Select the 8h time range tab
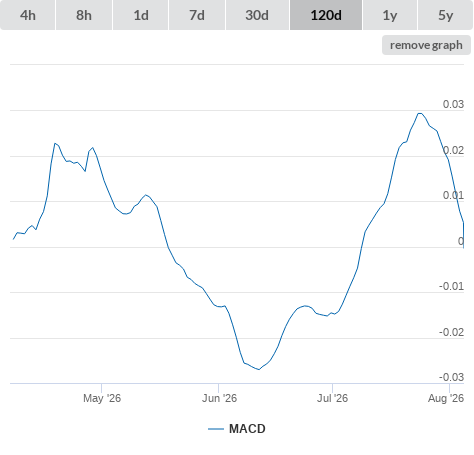The height and width of the screenshot is (455, 474). click(84, 15)
